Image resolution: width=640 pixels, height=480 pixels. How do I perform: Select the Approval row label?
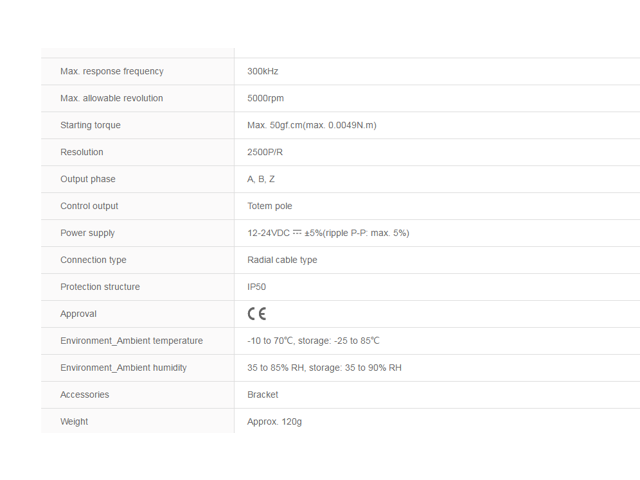78,313
